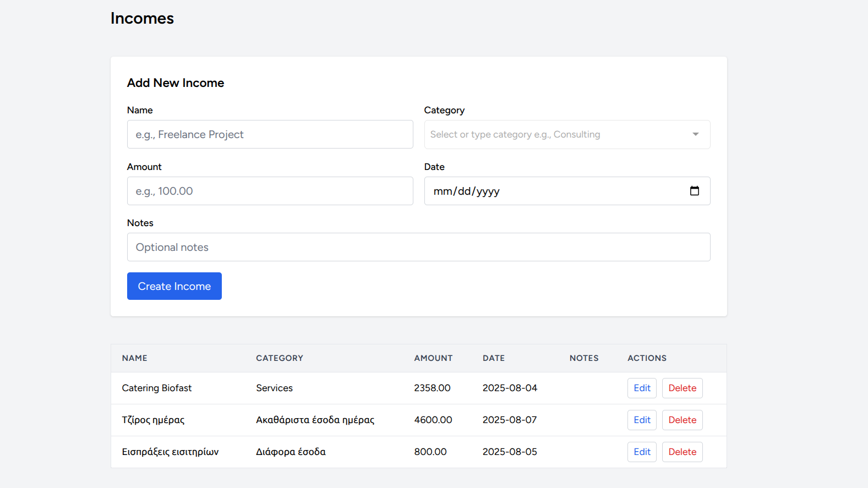Focus the Amount input field
The width and height of the screenshot is (868, 488).
pos(270,191)
